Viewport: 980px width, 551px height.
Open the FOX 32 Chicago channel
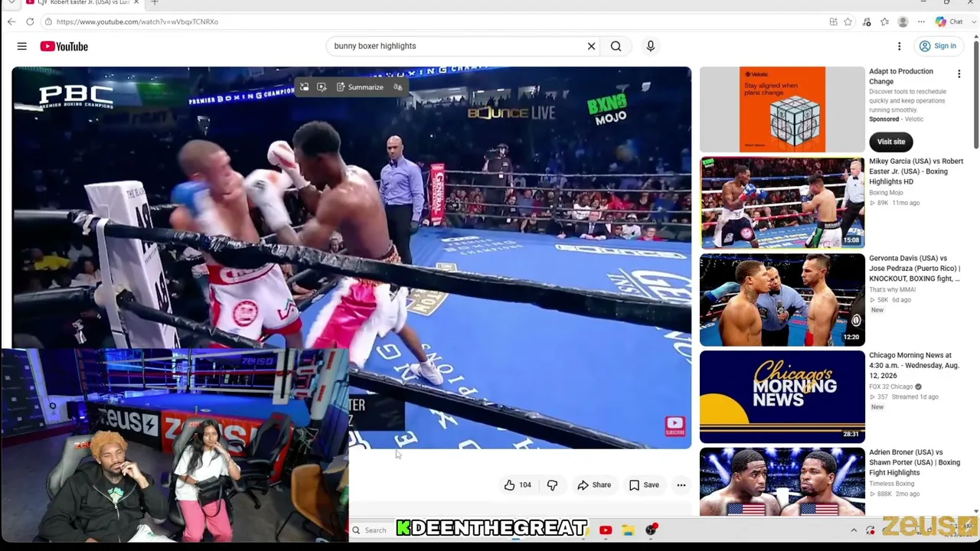[x=891, y=387]
